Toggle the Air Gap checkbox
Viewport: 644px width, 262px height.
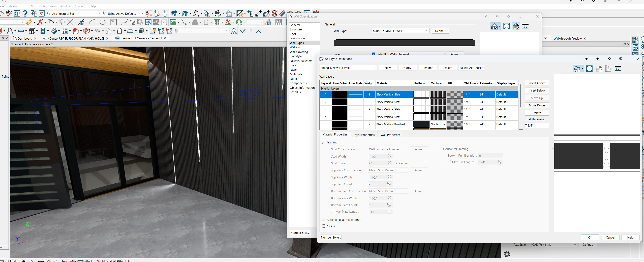click(x=324, y=226)
